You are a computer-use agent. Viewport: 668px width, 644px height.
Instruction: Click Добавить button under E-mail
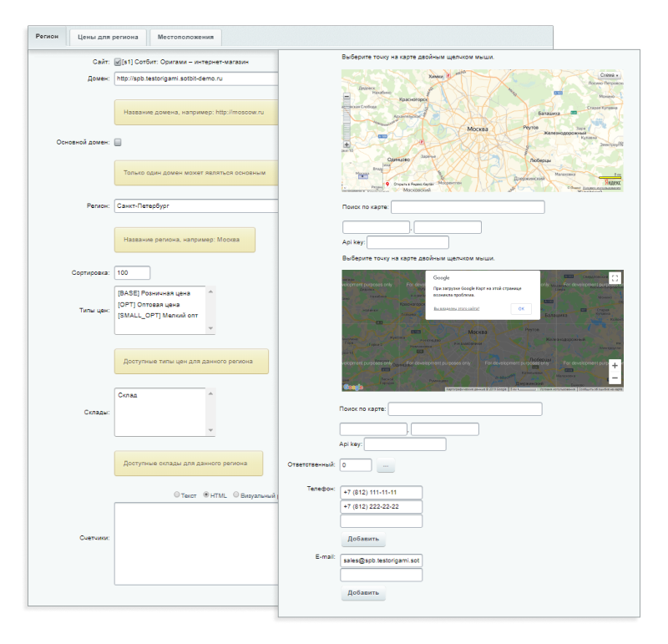[x=363, y=593]
